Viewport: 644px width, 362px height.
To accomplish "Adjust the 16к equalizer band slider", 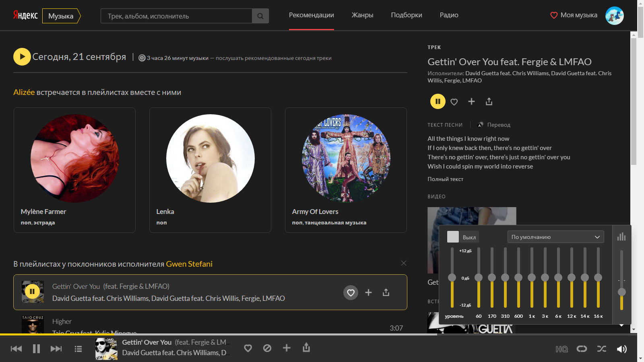I will point(598,278).
